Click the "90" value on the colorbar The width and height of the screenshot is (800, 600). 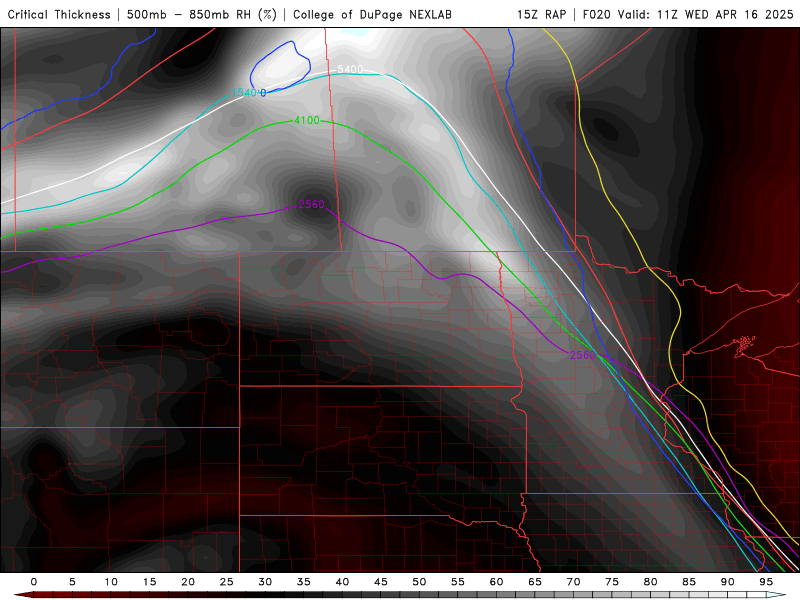pyautogui.click(x=728, y=582)
